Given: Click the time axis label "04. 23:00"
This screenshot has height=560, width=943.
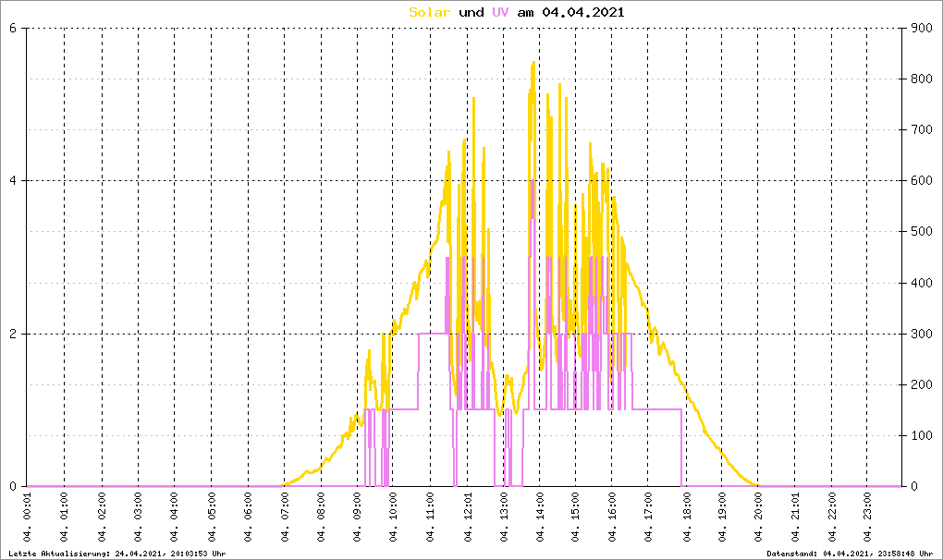Looking at the screenshot, I should 867,517.
